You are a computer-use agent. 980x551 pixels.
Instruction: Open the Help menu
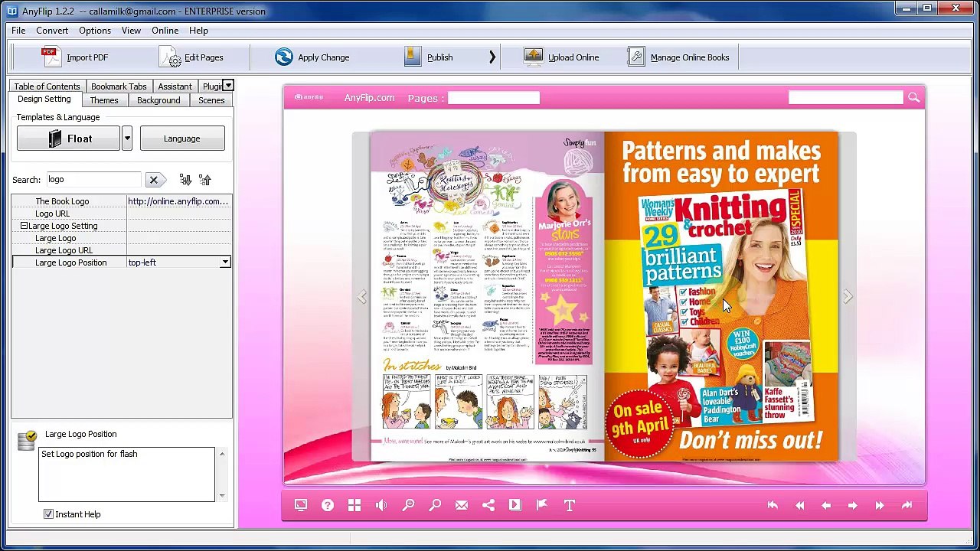tap(198, 31)
